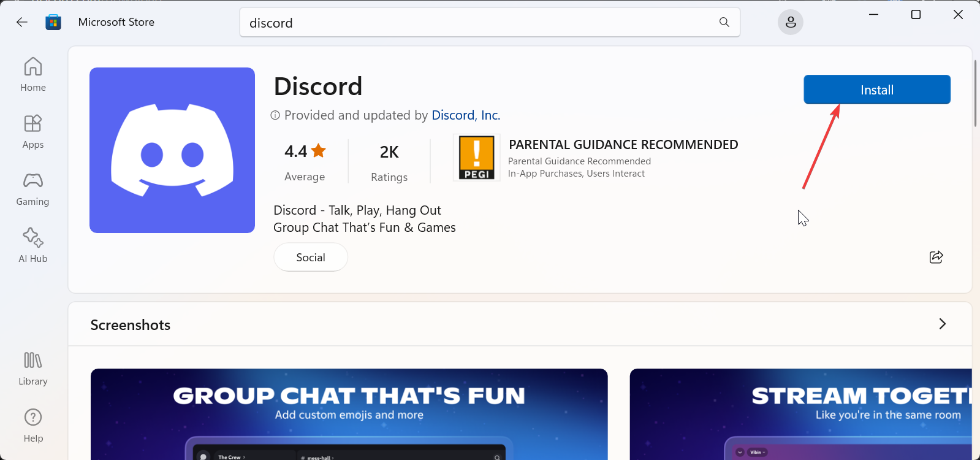
Task: Switch to the Gaming section
Action: coord(33,188)
